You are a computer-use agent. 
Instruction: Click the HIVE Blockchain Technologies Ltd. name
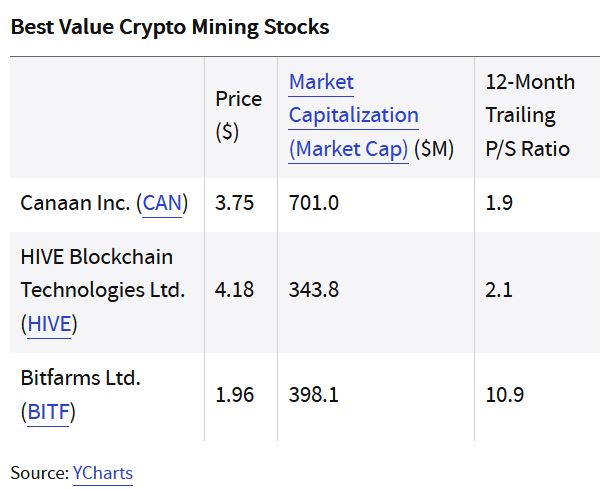(x=103, y=273)
